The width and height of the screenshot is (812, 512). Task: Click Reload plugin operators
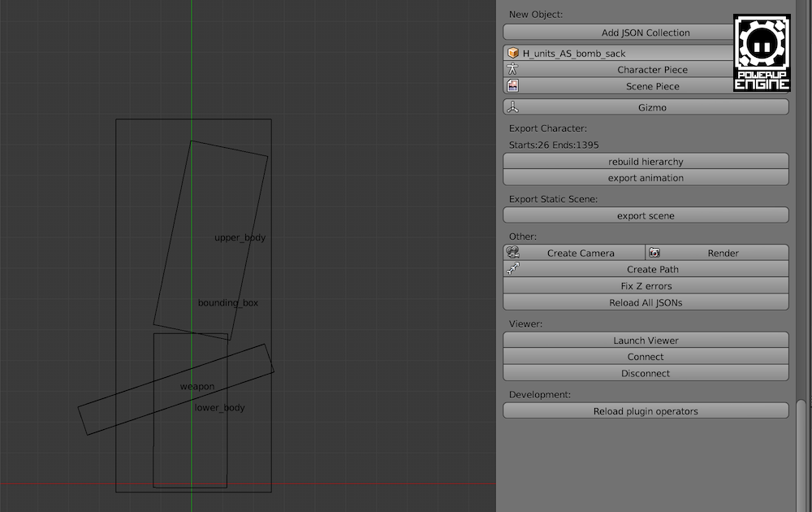pyautogui.click(x=646, y=410)
